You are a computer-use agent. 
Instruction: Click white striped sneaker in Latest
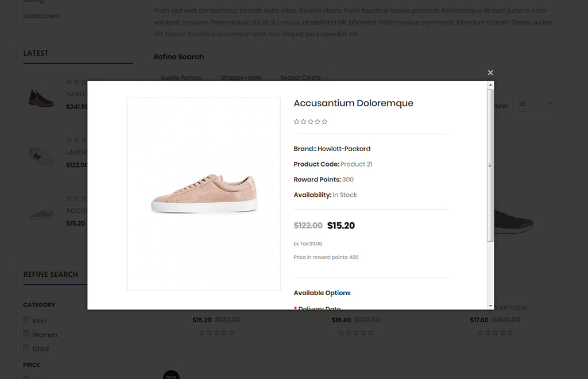pos(41,156)
